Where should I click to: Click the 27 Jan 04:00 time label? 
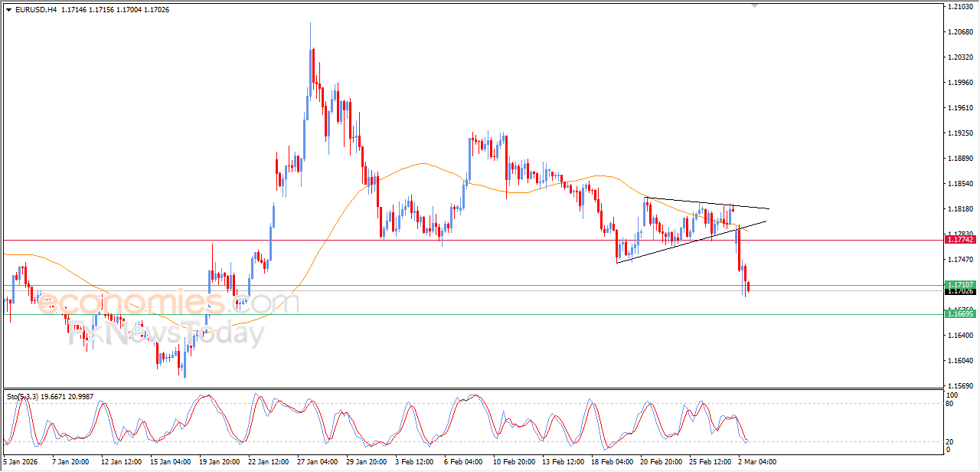click(317, 462)
